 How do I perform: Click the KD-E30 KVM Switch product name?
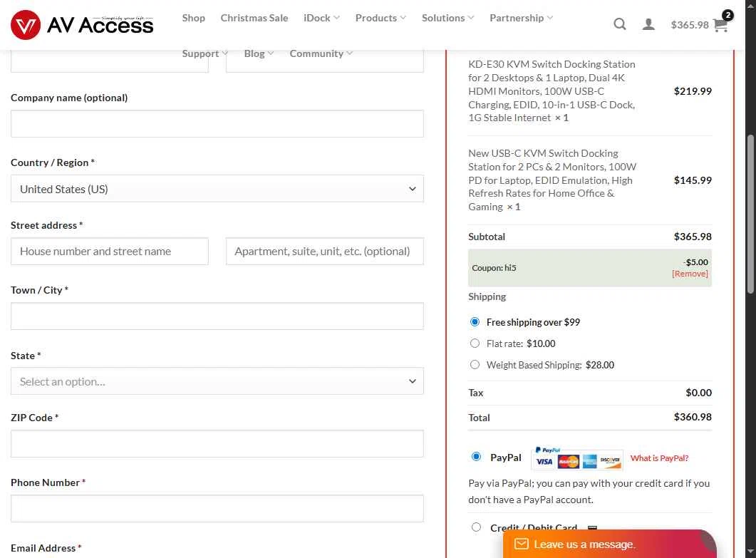(x=552, y=91)
